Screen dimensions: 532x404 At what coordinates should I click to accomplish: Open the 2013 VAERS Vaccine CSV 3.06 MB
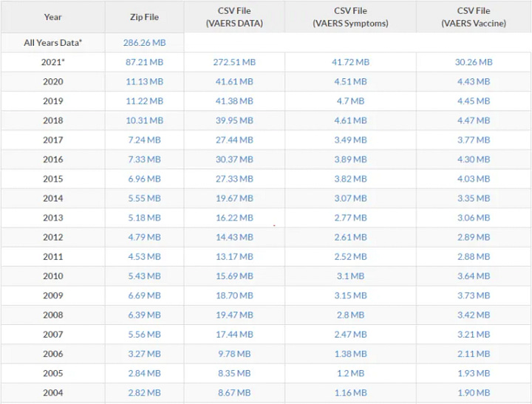pyautogui.click(x=474, y=218)
